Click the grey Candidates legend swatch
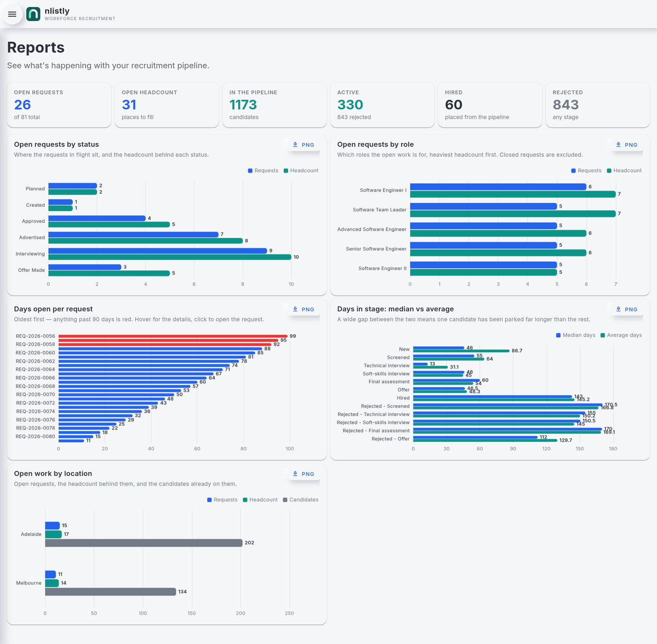657x644 pixels. point(285,500)
